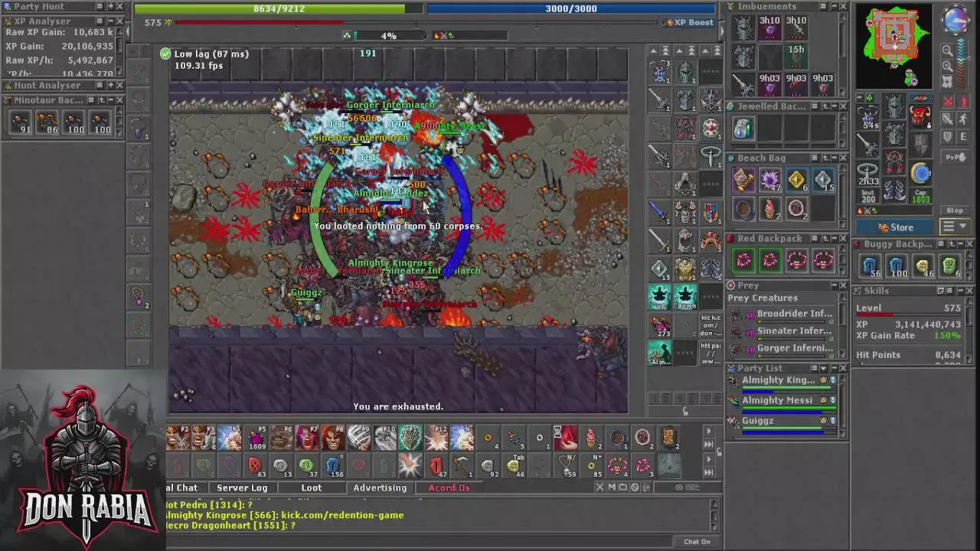Select the Broodrider Infernal prey creature row
Viewport: 980px width, 551px height.
pyautogui.click(x=785, y=314)
